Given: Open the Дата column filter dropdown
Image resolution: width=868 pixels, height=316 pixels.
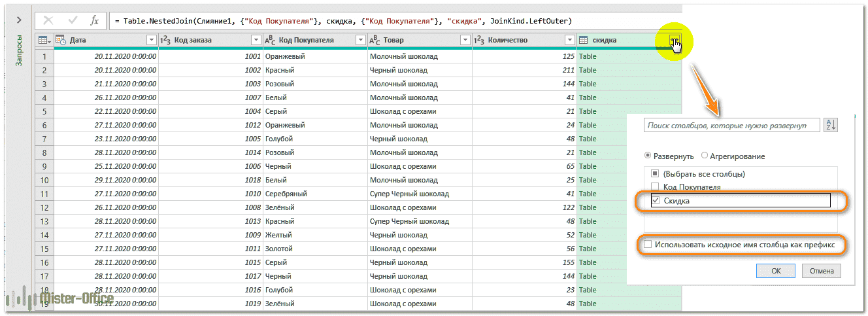Looking at the screenshot, I should [x=152, y=41].
